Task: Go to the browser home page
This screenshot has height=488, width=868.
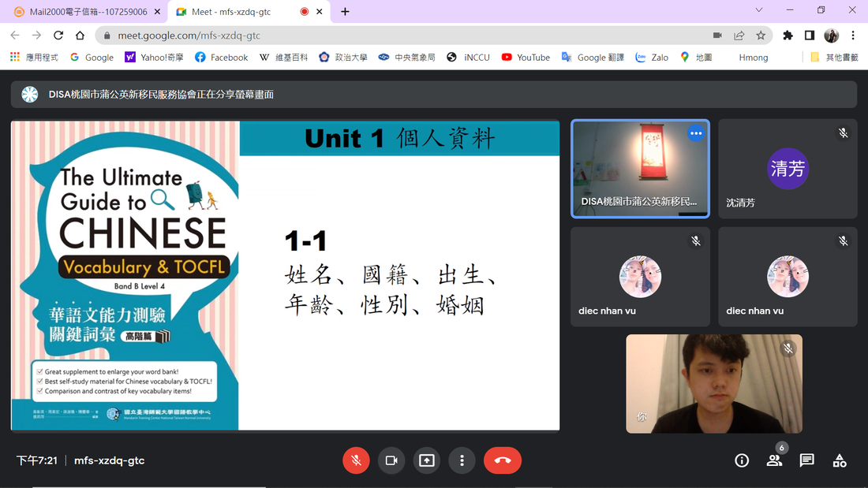Action: click(x=80, y=35)
